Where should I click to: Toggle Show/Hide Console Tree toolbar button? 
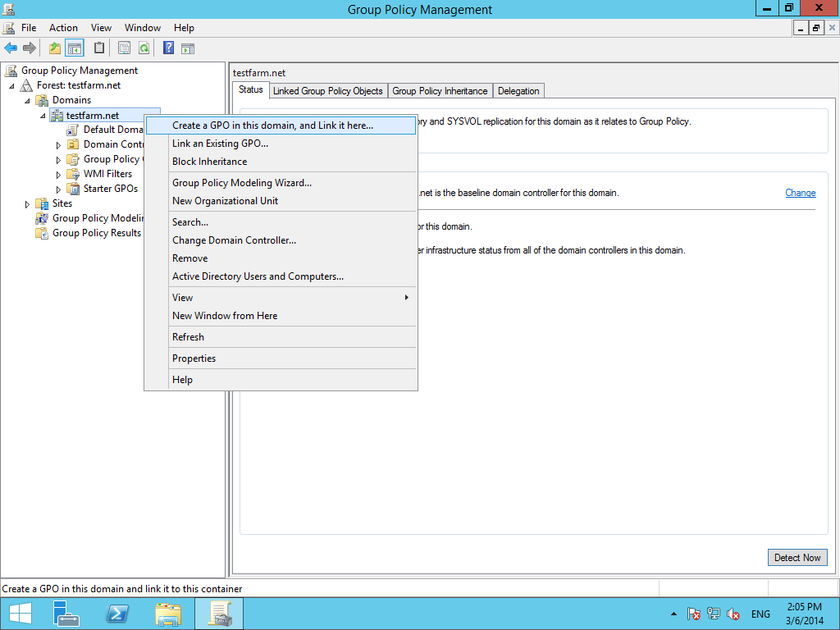tap(75, 48)
